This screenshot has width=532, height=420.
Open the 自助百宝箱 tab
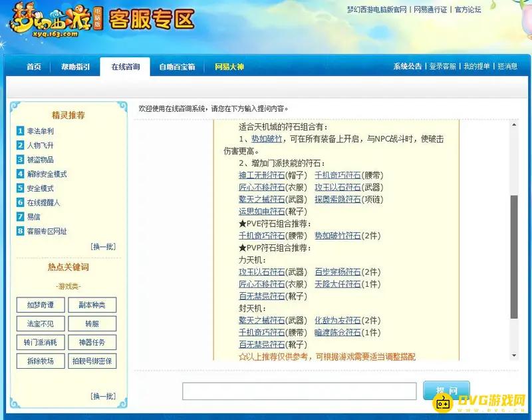177,67
